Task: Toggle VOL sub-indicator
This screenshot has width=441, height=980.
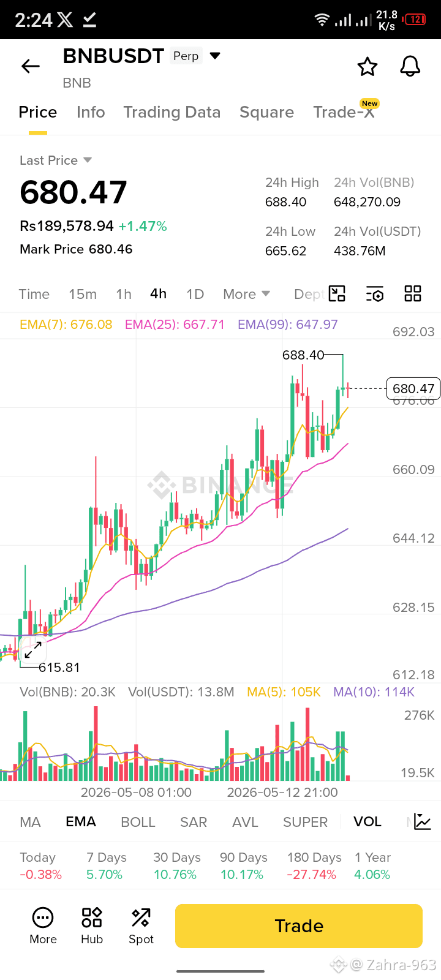Action: click(x=367, y=822)
